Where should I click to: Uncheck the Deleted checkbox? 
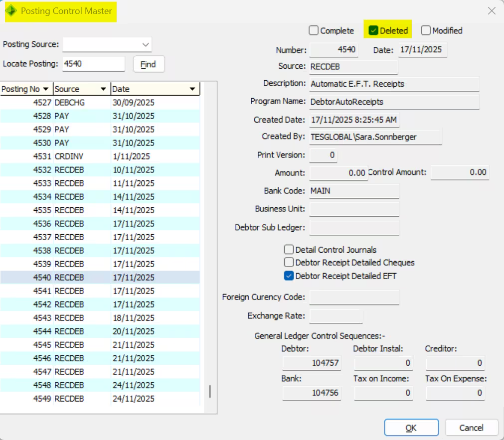373,31
